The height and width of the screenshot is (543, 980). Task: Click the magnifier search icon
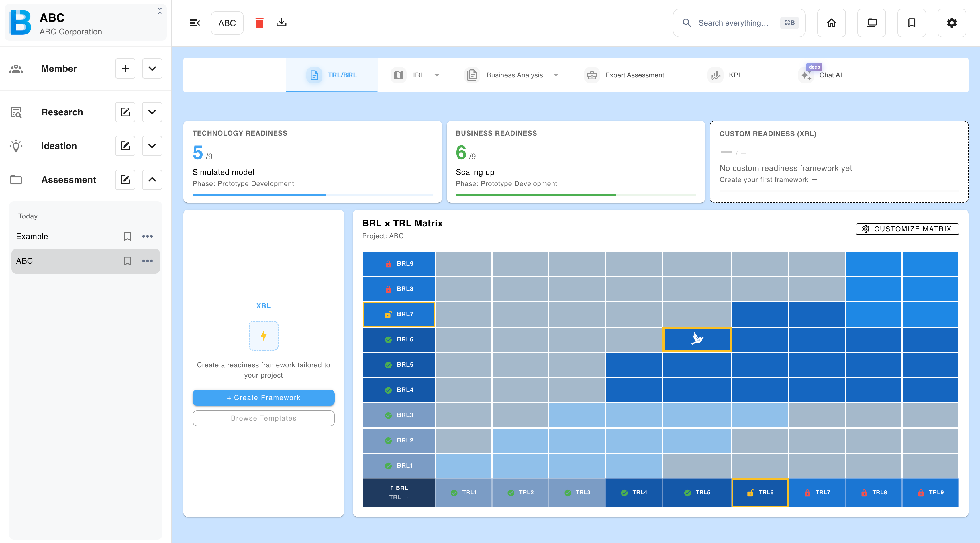click(687, 23)
